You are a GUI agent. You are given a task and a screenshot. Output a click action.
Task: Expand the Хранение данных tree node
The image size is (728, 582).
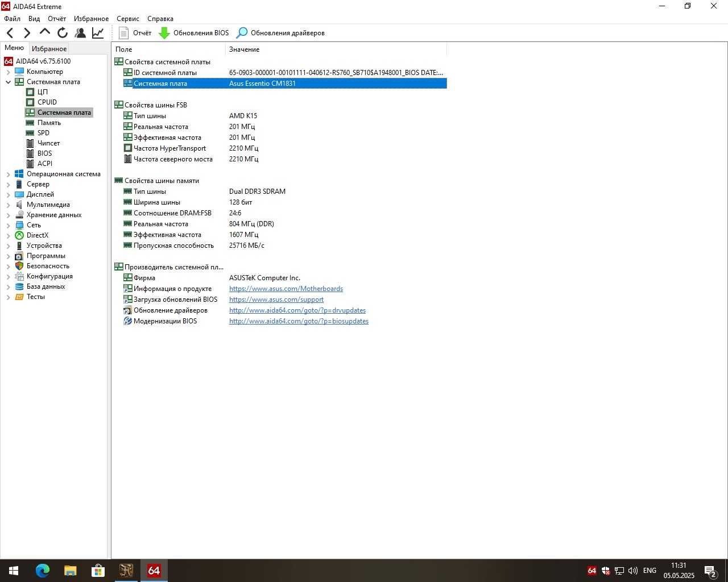coord(9,215)
